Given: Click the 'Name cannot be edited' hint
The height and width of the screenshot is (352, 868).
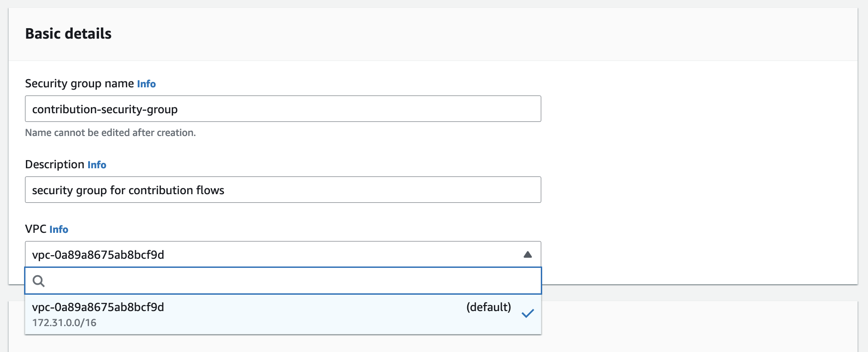Looking at the screenshot, I should click(x=110, y=133).
